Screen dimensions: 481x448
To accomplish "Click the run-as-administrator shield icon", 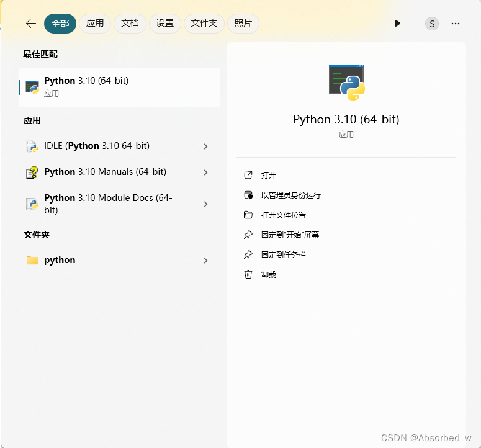I will [x=248, y=195].
